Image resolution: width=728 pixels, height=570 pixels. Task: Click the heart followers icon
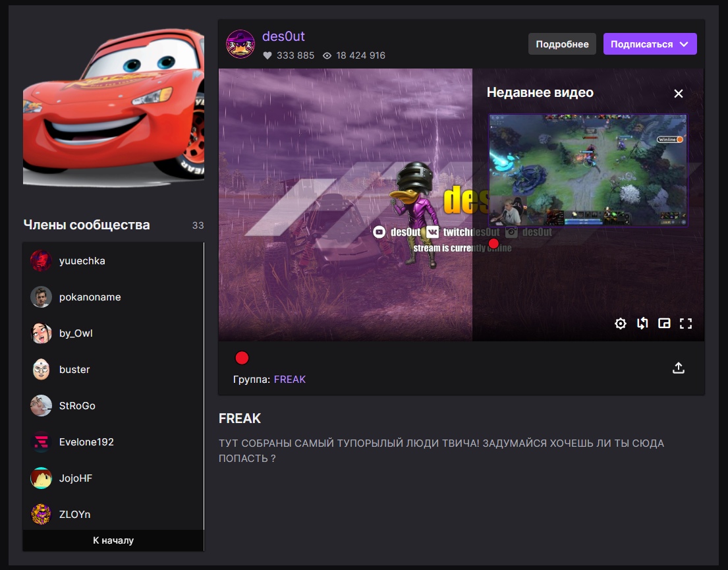point(267,56)
